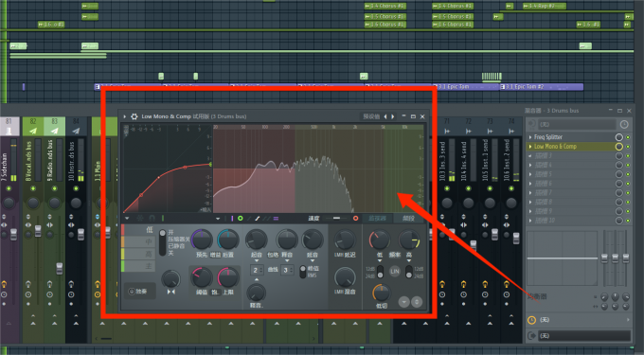Click the 低切 low cut knob
The height and width of the screenshot is (355, 644).
click(382, 293)
